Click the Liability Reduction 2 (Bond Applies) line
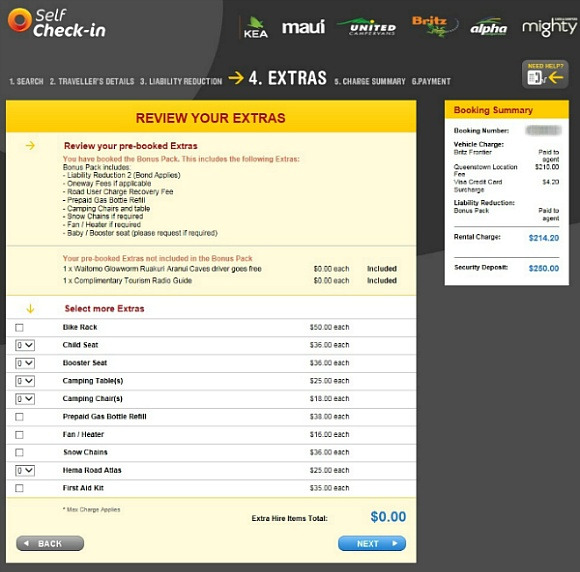 tap(122, 175)
